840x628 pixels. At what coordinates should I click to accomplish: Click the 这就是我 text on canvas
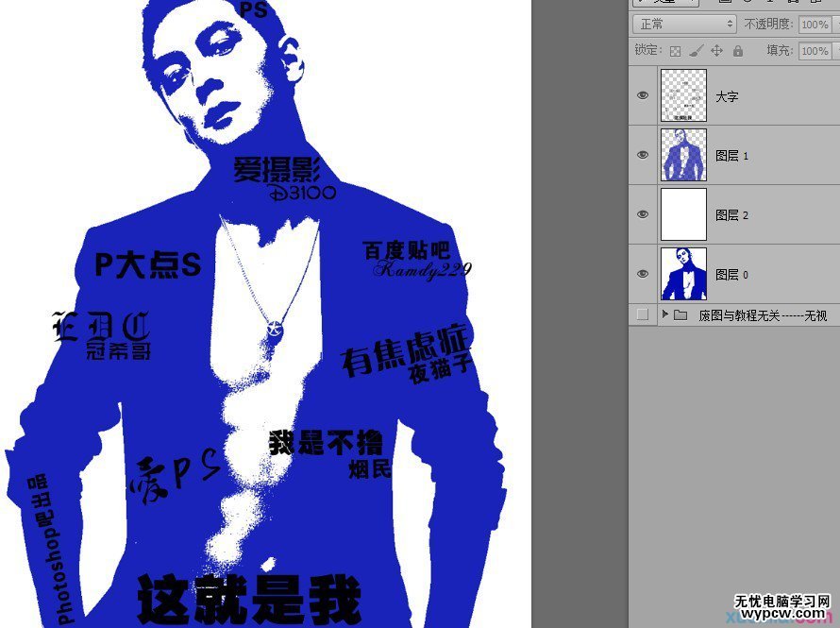click(249, 599)
